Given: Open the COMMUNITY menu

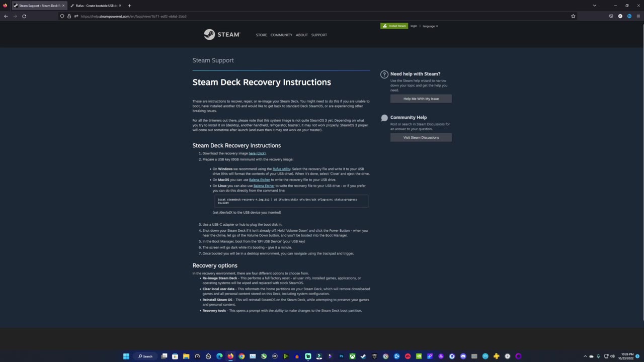Looking at the screenshot, I should pos(281,35).
